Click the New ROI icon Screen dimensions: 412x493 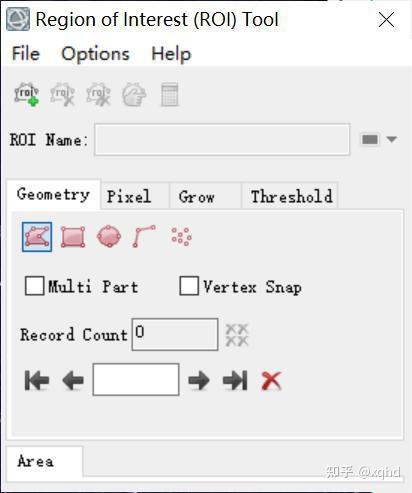coord(27,95)
